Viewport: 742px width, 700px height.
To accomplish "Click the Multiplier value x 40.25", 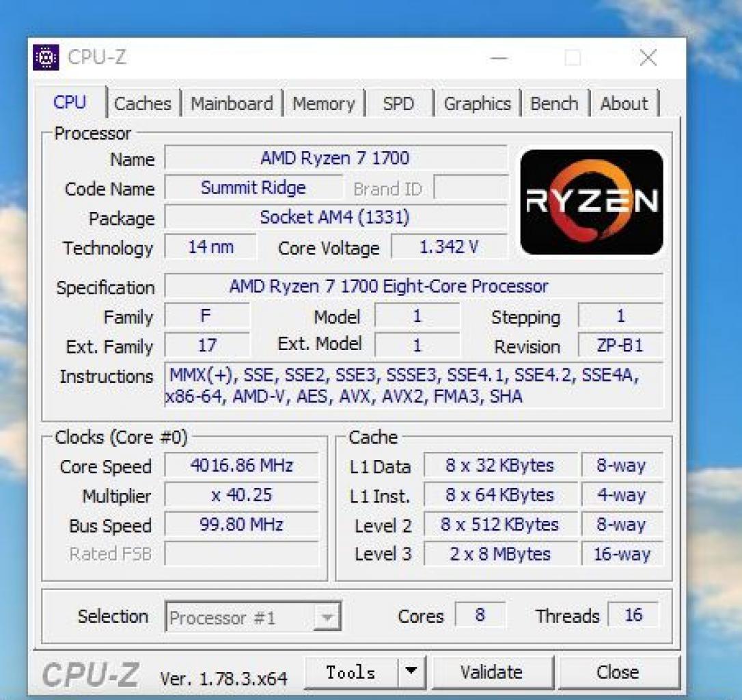I will [242, 494].
